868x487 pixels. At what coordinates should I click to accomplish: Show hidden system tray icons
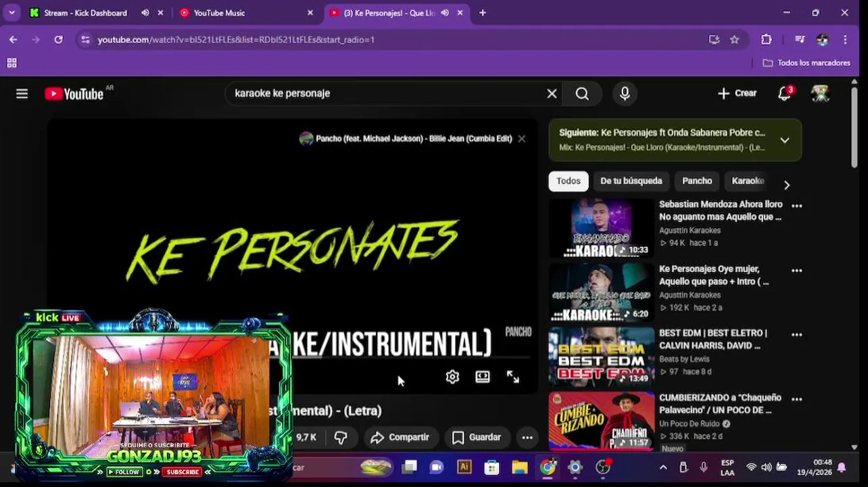point(663,467)
